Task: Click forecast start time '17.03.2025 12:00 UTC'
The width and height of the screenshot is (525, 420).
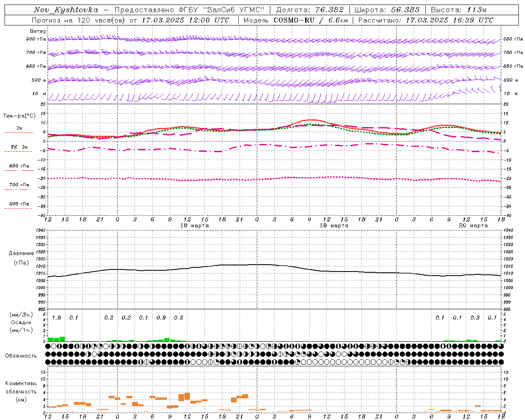Action: pyautogui.click(x=186, y=20)
